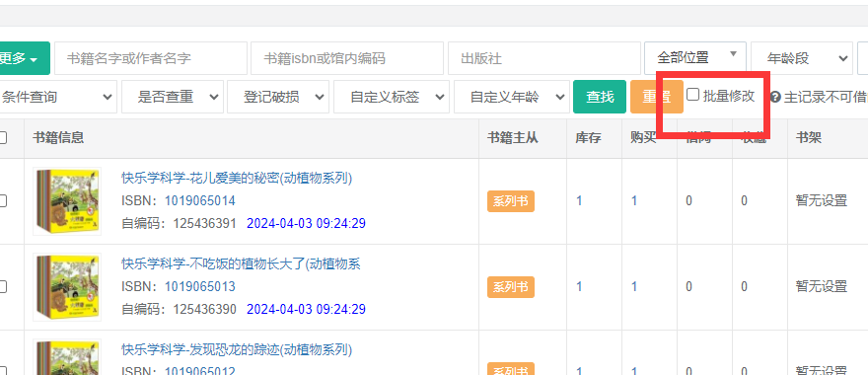Click the 系列书 tag in 不吃饭的植物长大了 row
This screenshot has height=375, width=868.
[x=510, y=287]
